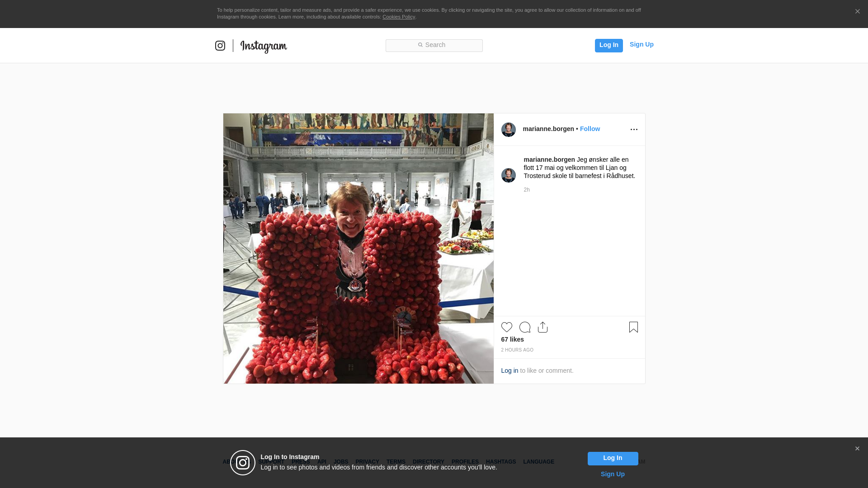868x488 pixels.
Task: Open marianne.borgen username in post header
Action: [548, 129]
